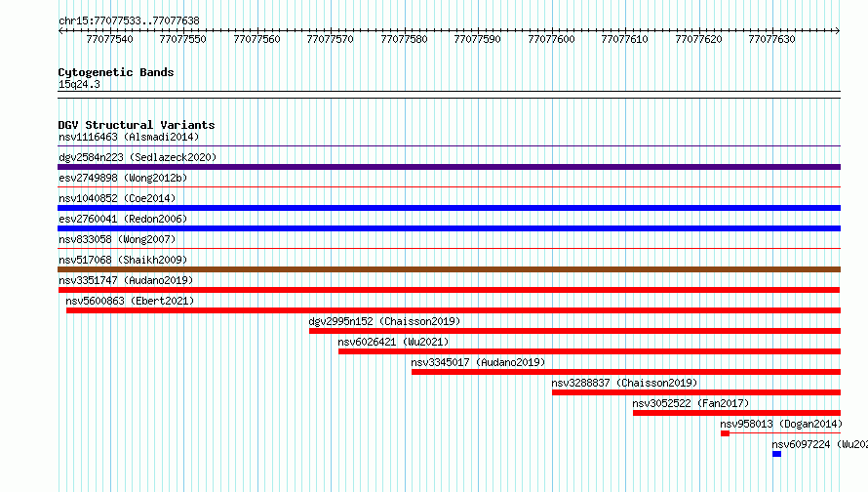Viewport: 868px width, 492px height.
Task: Select the thin red nsv833058 variant line
Action: (449, 249)
